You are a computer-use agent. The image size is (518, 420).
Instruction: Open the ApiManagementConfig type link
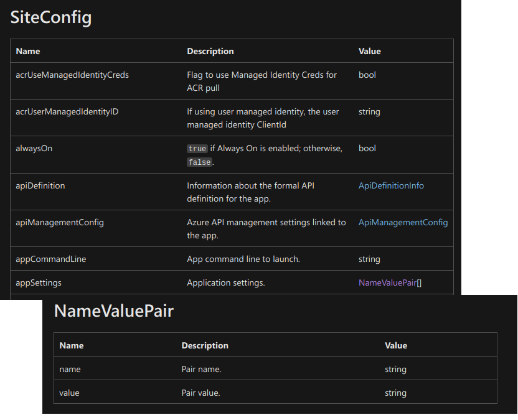coord(403,222)
